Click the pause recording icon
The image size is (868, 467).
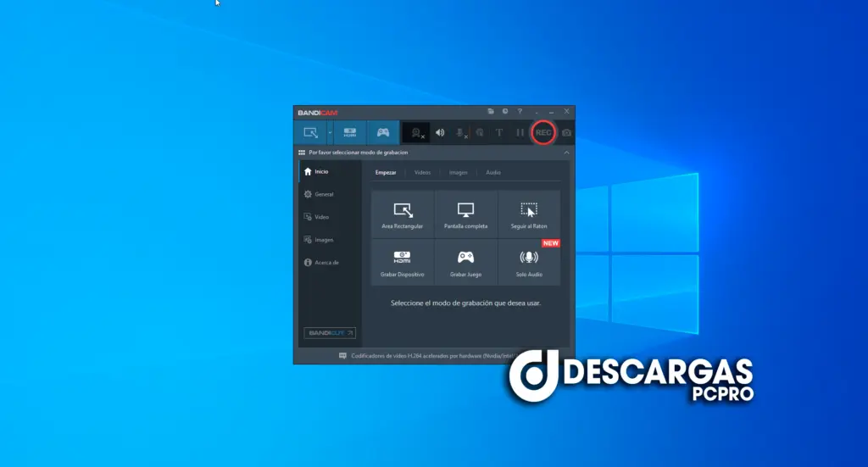[520, 133]
